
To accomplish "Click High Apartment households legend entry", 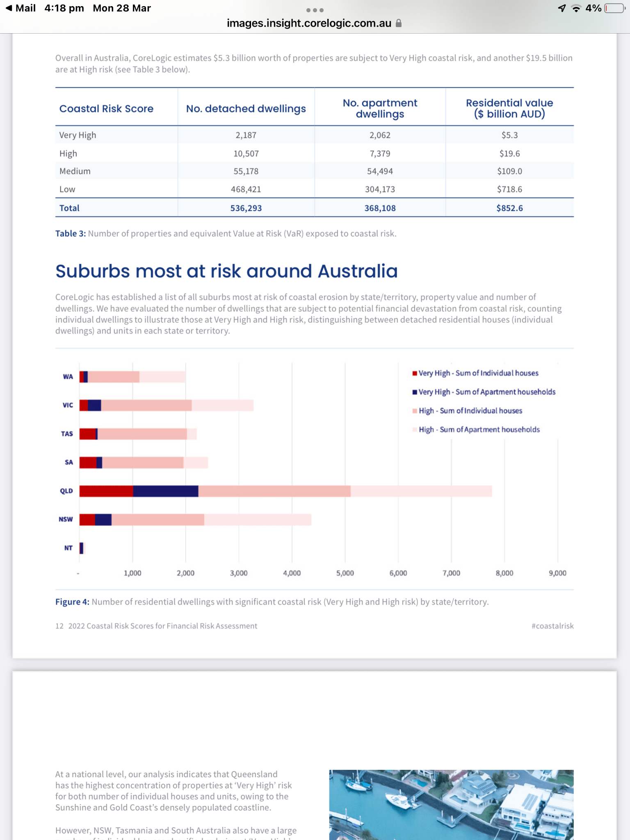I will (x=479, y=429).
